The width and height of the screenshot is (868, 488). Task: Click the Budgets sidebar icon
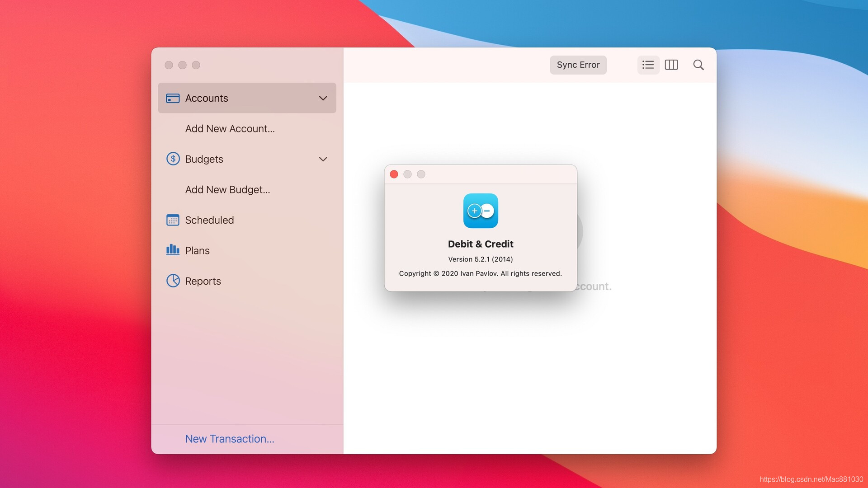tap(172, 159)
